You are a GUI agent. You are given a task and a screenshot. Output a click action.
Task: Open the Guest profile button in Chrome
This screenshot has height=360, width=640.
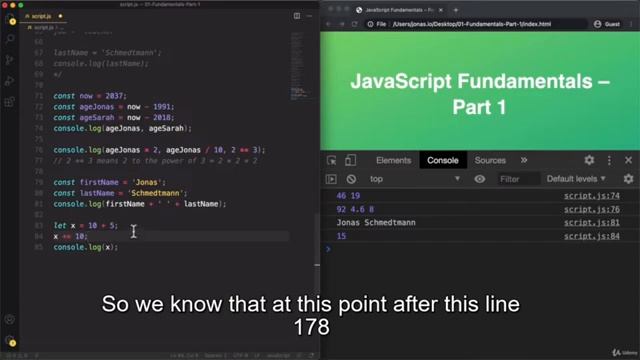tap(607, 24)
